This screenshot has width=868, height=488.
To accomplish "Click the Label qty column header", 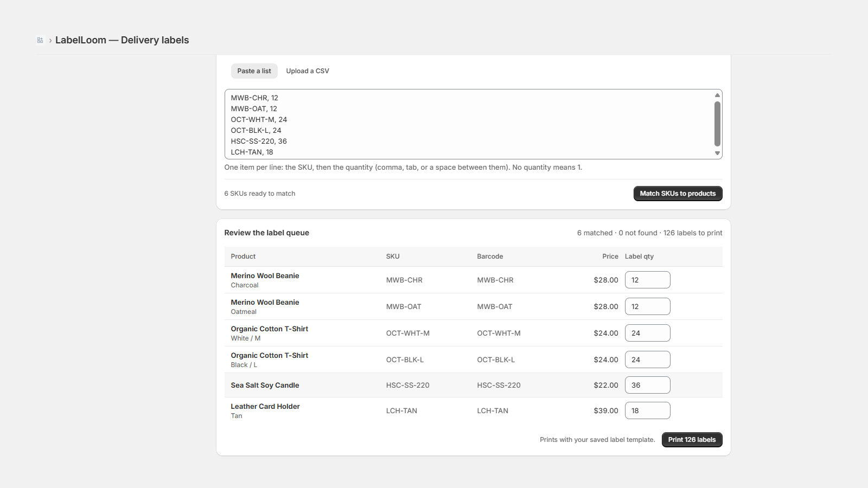I will (639, 256).
